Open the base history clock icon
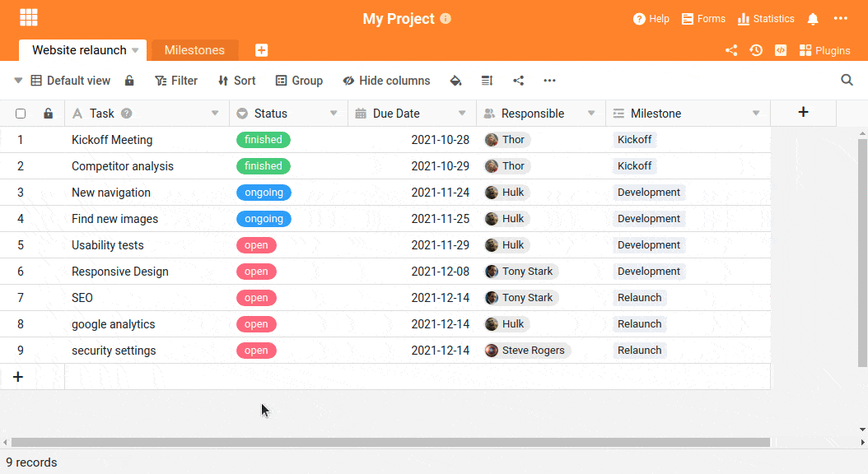This screenshot has width=868, height=474. 756,50
